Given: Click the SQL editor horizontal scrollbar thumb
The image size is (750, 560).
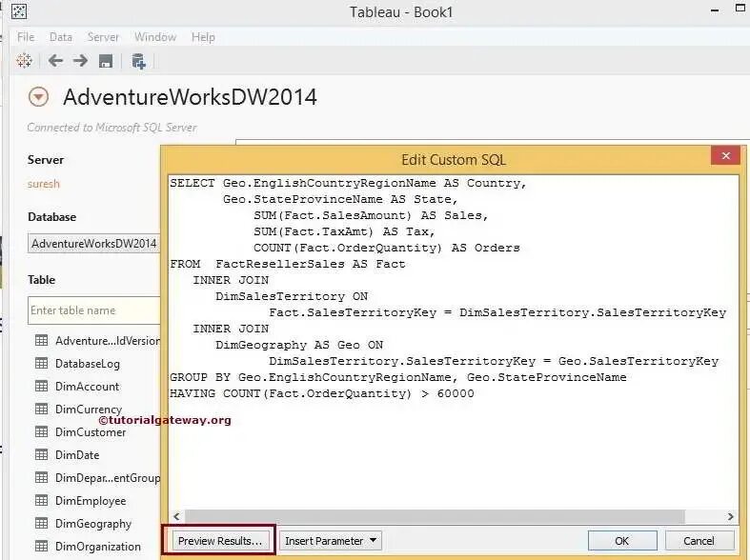Looking at the screenshot, I should click(x=435, y=516).
